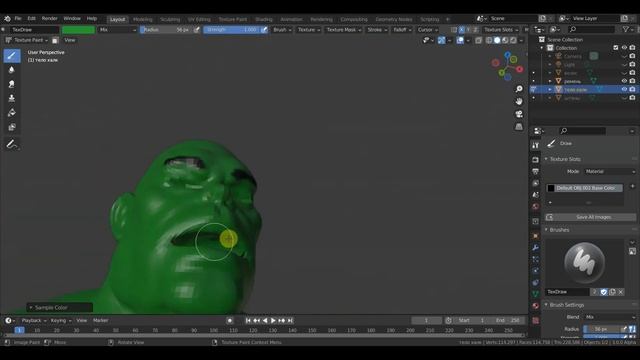Viewport: 640px width, 360px height.
Task: Select the Fill tool
Action: pos(12,113)
